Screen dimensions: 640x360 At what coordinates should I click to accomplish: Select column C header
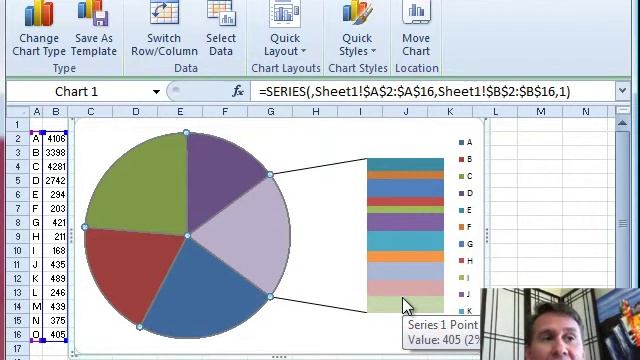point(91,111)
